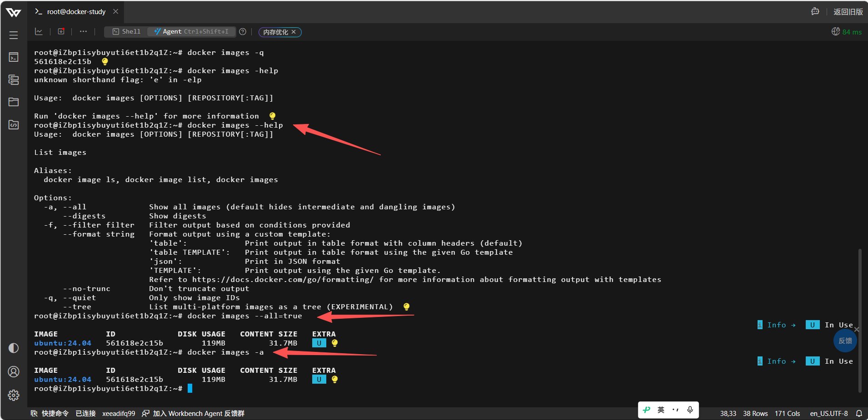
Task: Click lightbulb in the 'images -a' result row
Action: coord(334,379)
